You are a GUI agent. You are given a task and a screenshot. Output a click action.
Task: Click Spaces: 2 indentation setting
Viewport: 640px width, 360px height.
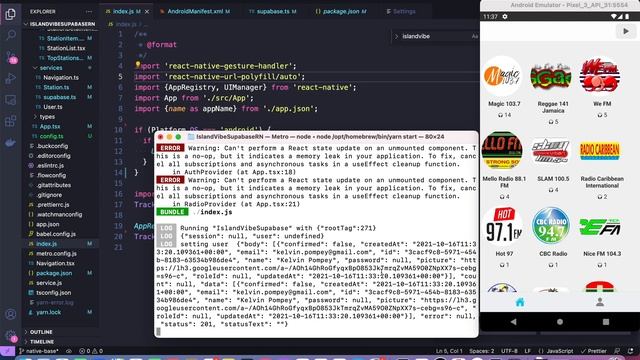[481, 351]
